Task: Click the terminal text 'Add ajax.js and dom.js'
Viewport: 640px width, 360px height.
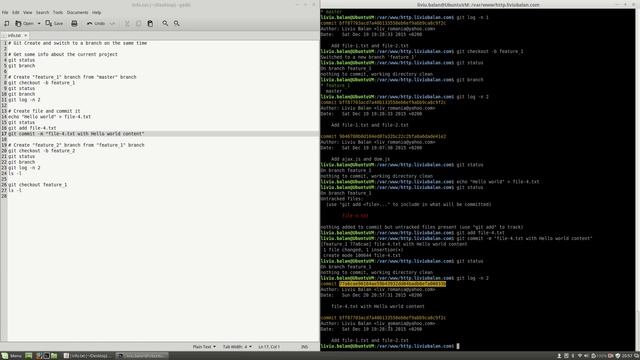Action: point(360,159)
